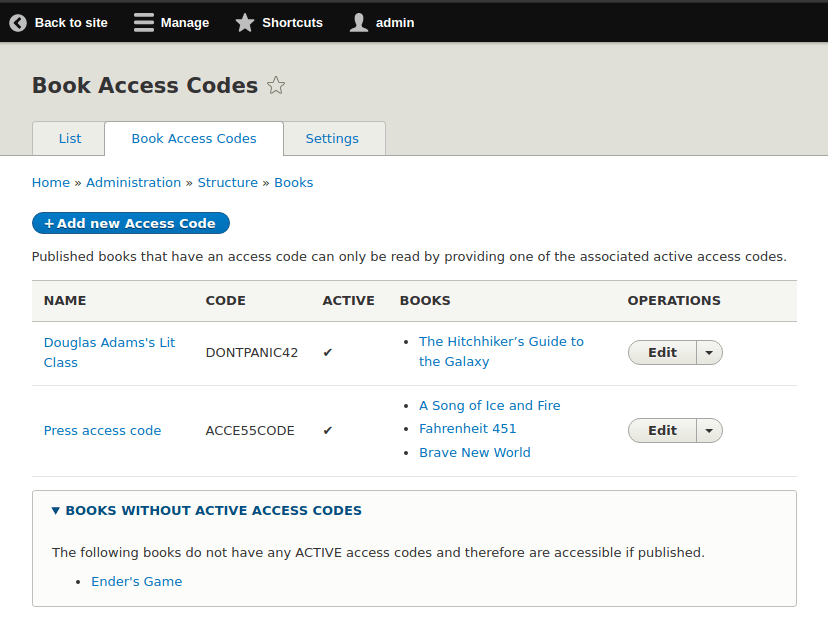The height and width of the screenshot is (634, 828).
Task: Click the plus icon on Add new Access Code
Action: click(x=46, y=223)
